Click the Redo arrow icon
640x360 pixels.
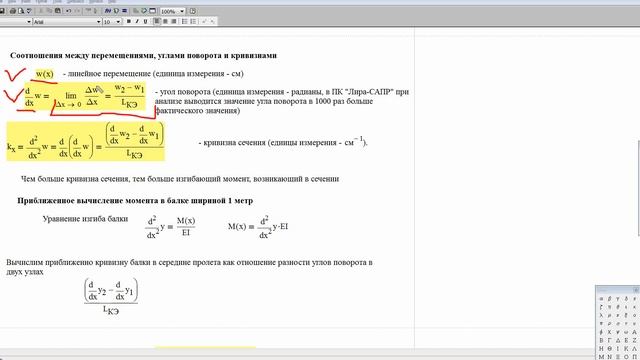[77, 11]
